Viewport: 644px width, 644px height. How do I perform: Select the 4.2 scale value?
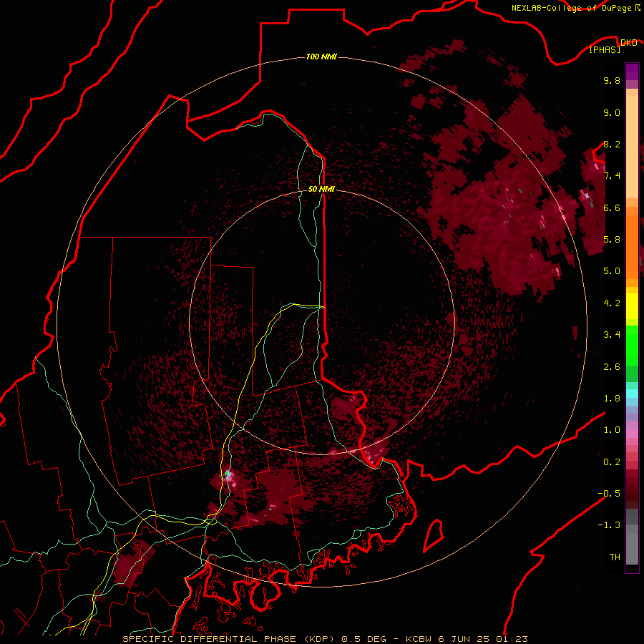point(612,303)
